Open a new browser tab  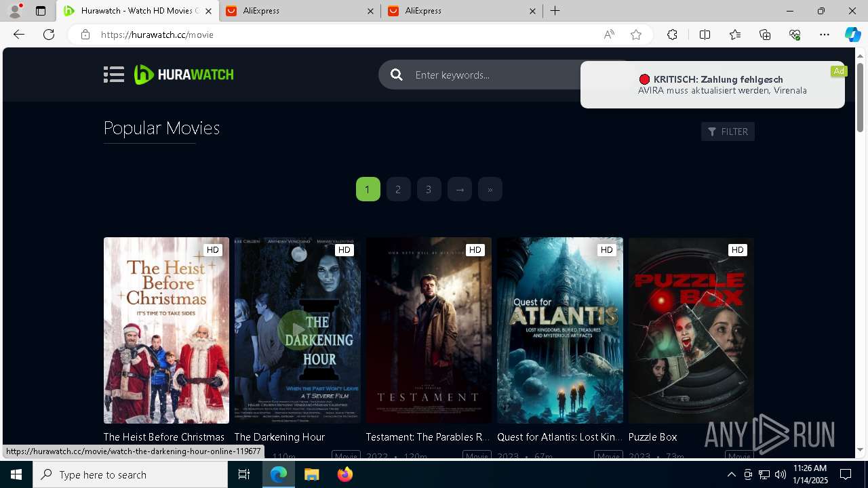coord(555,11)
